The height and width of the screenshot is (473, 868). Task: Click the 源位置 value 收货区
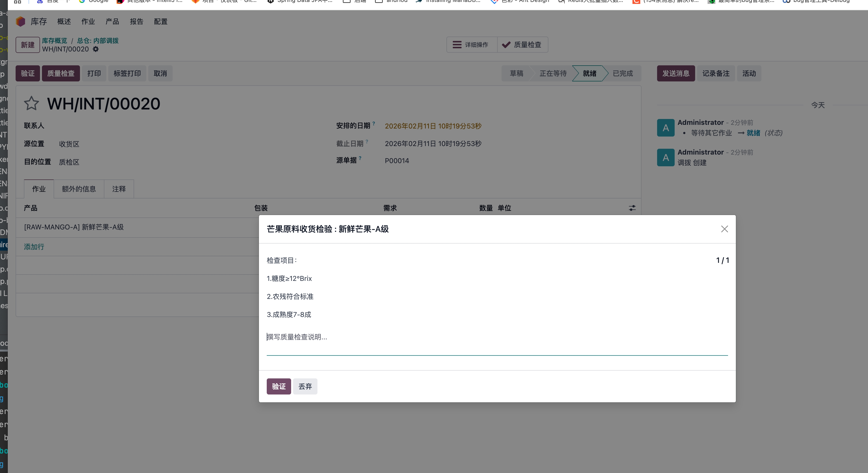[x=69, y=144]
